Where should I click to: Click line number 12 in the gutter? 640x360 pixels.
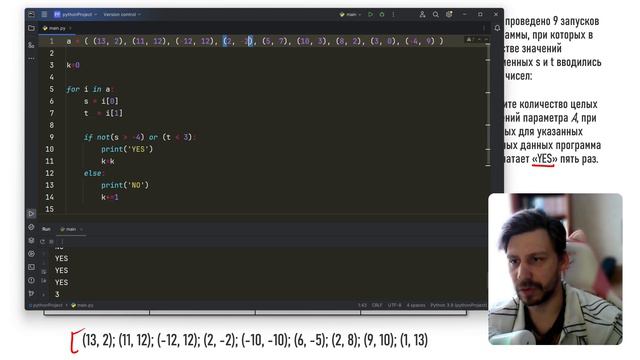click(50, 173)
